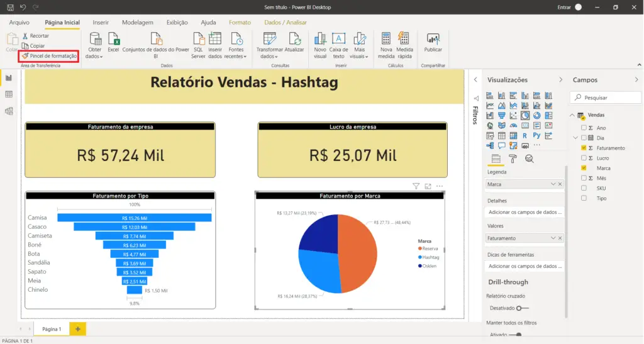Open more options ellipsis above pie chart
Screen dimensions: 644x344
(x=440, y=186)
